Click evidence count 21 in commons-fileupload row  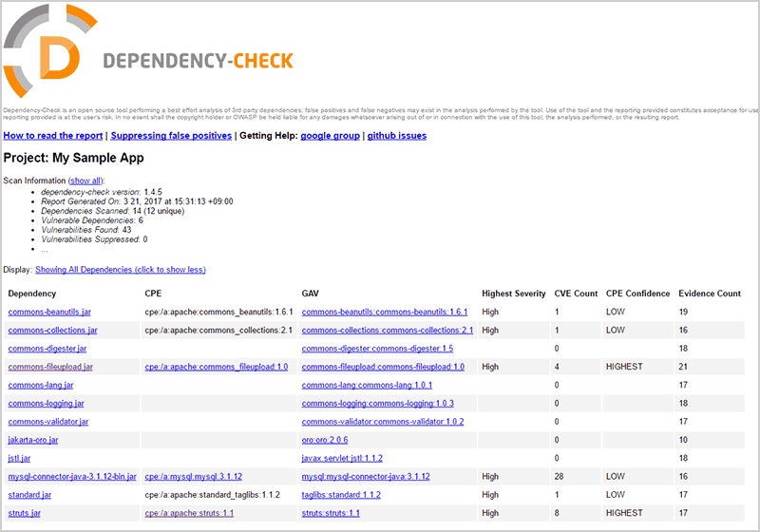tap(683, 368)
